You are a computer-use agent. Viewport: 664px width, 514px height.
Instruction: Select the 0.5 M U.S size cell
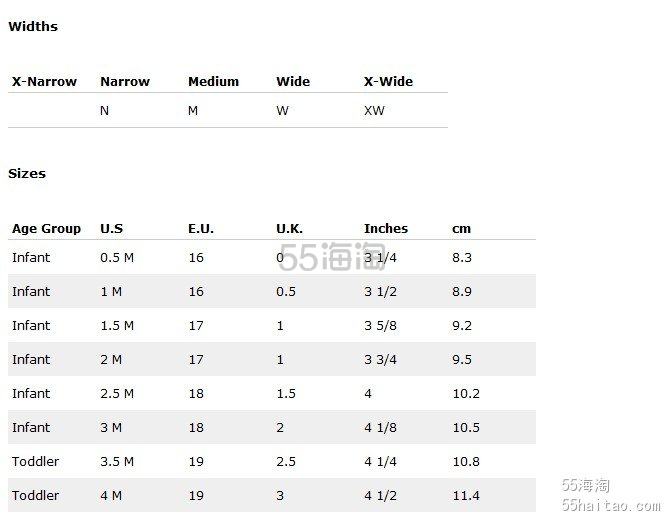pos(117,257)
